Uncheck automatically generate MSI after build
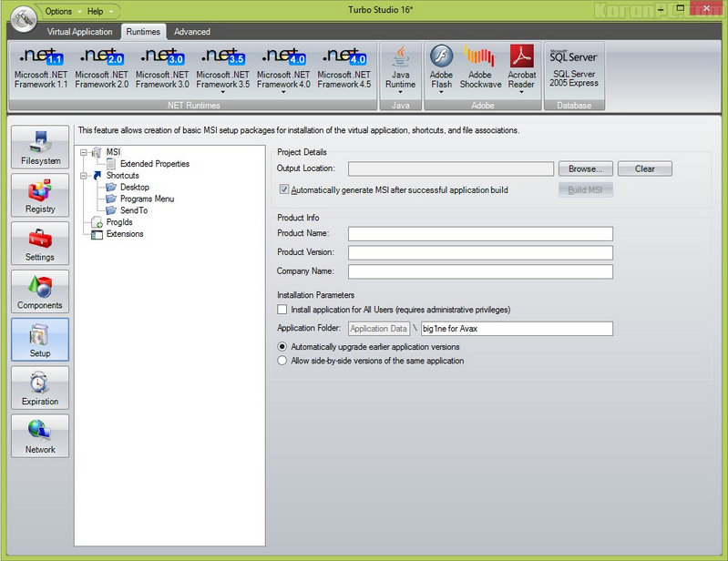The width and height of the screenshot is (728, 561). point(284,190)
